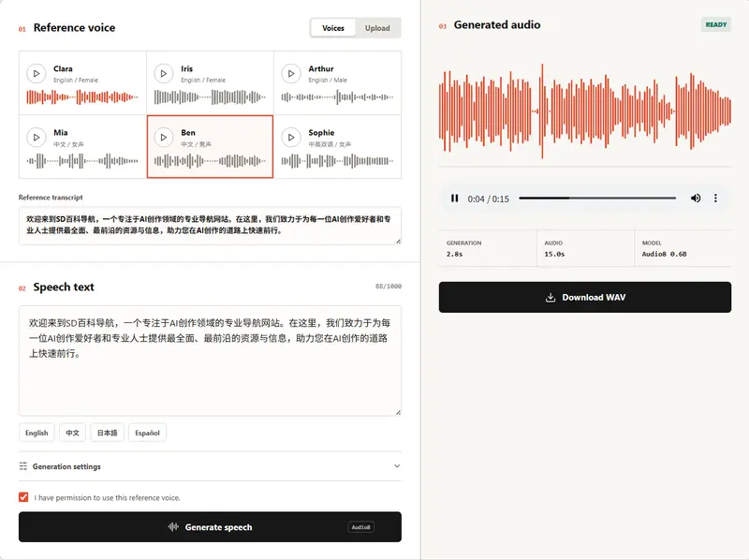Insert the 中文 sample text
This screenshot has height=560, width=749.
point(73,433)
